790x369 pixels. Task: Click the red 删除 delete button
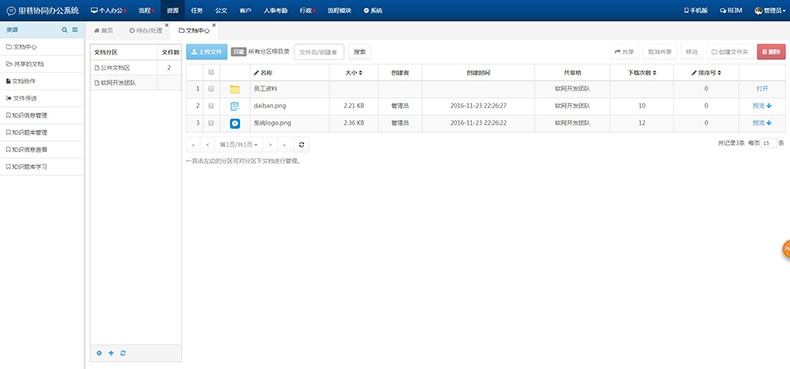click(771, 51)
